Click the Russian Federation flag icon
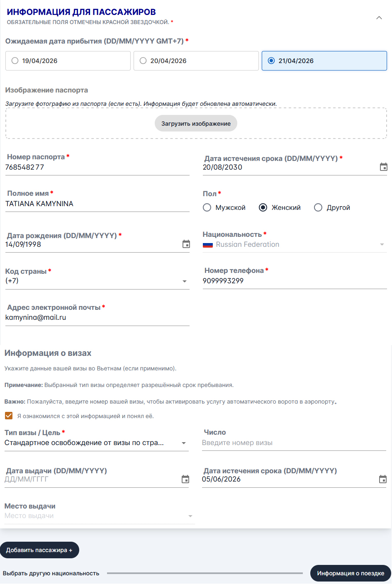 (207, 245)
